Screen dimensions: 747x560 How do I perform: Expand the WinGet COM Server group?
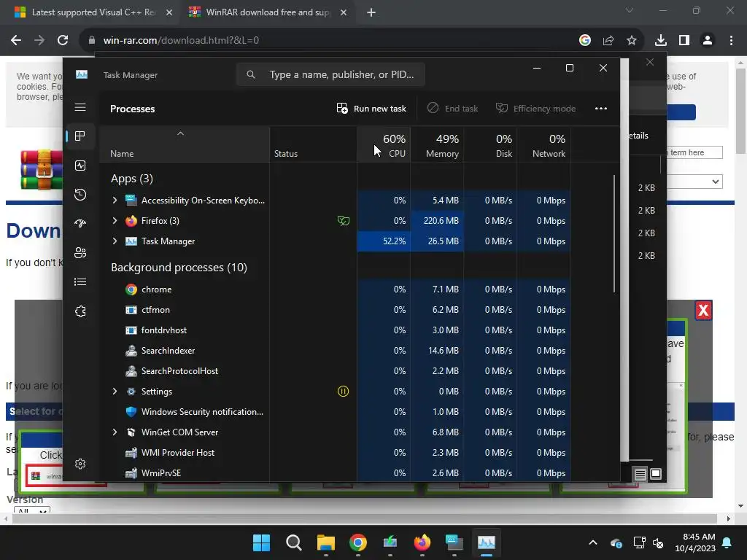click(x=115, y=432)
